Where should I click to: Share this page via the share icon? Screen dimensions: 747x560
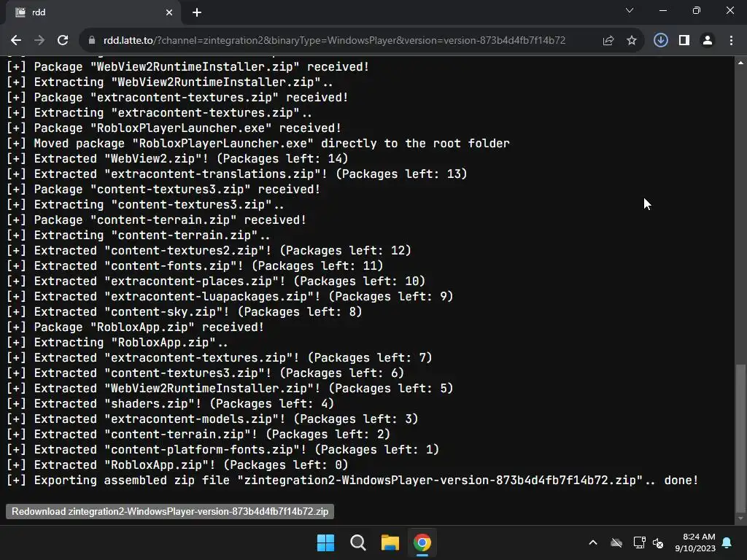[608, 41]
